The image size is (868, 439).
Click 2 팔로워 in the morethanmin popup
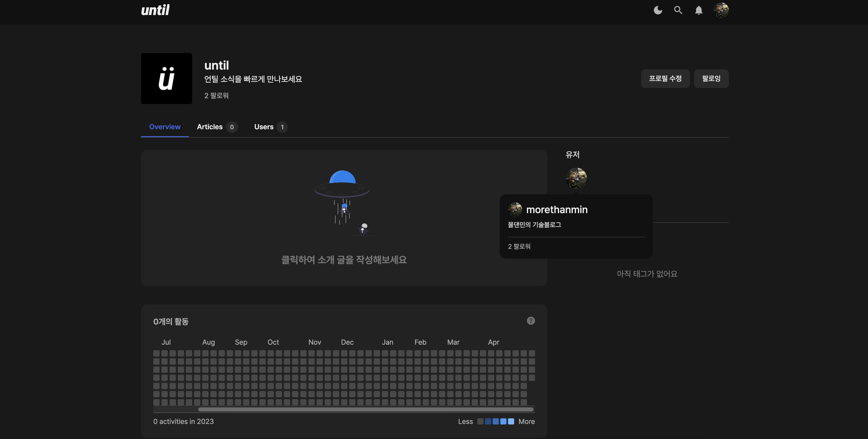(x=519, y=247)
